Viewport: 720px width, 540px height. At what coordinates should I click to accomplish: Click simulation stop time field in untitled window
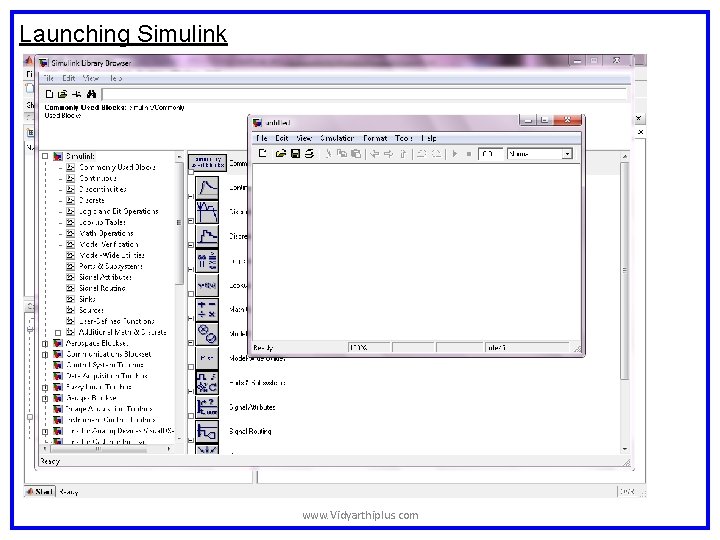pyautogui.click(x=490, y=154)
